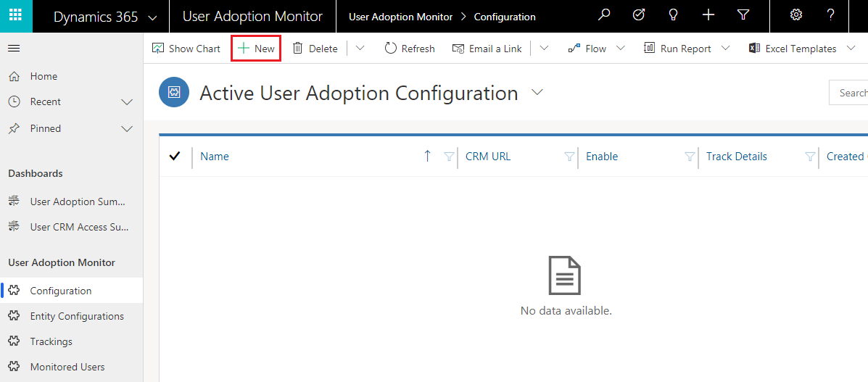Click the search box above the grid
Image resolution: width=868 pixels, height=382 pixels.
[x=848, y=93]
